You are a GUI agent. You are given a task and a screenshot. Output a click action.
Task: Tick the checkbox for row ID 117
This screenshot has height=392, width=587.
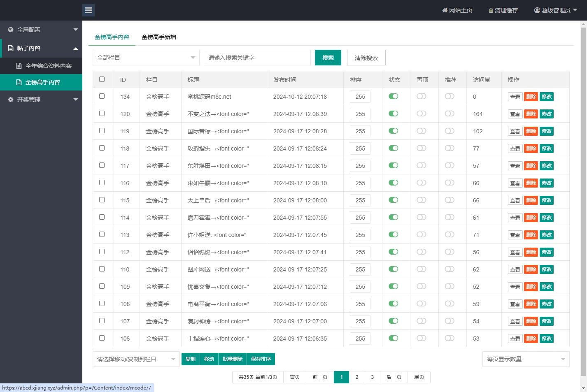click(x=102, y=165)
